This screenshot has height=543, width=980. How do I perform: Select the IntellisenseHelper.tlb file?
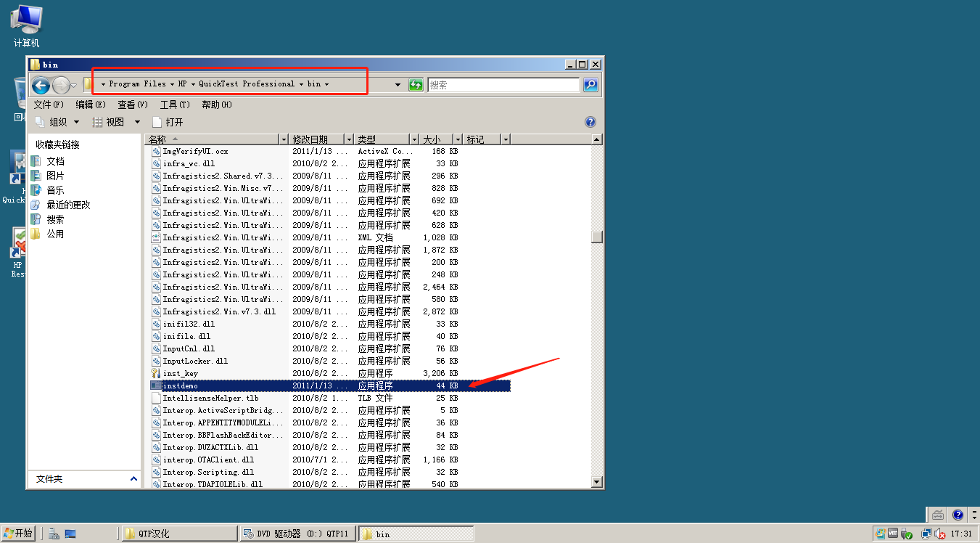tap(330, 398)
